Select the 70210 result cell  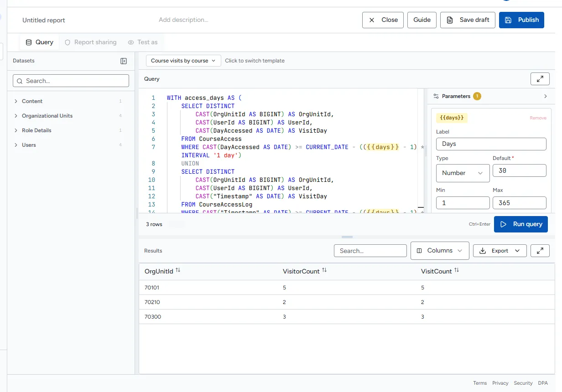(152, 302)
